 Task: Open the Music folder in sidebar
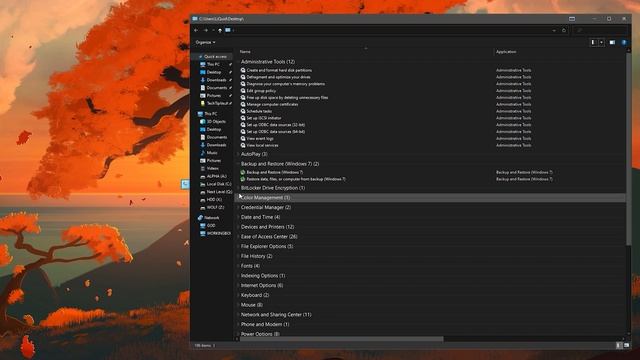point(211,153)
